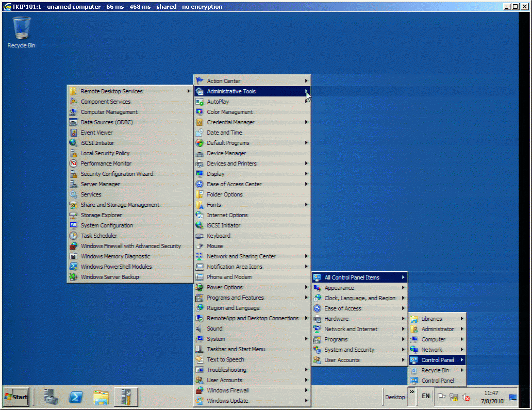The height and width of the screenshot is (410, 532).
Task: Select Date and Time
Action: [x=252, y=133]
